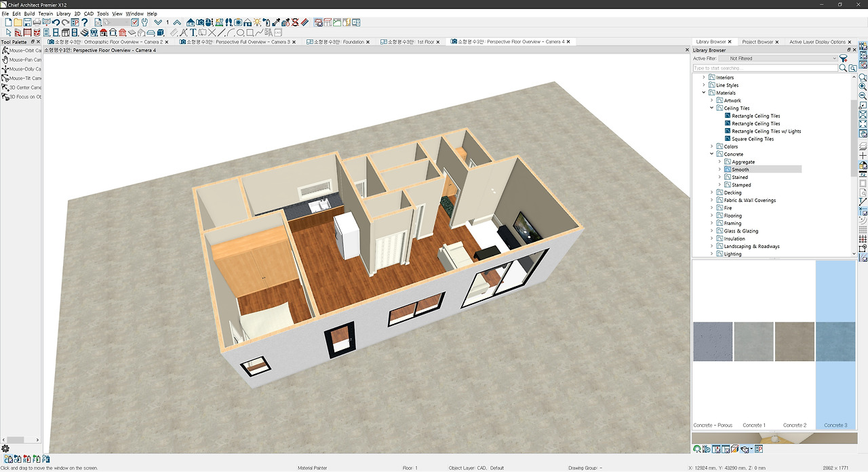Screen dimensions: 868x473
Task: Open Active Layer Display Options tab
Action: click(817, 42)
